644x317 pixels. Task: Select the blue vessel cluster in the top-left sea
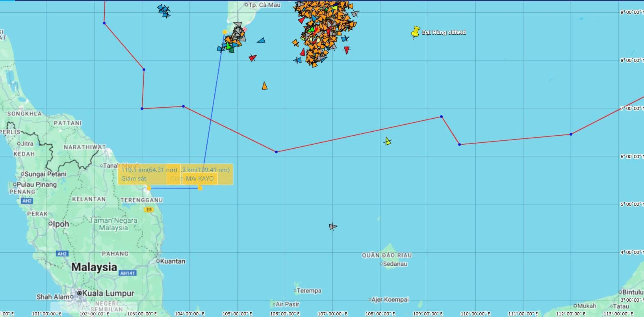(x=164, y=11)
